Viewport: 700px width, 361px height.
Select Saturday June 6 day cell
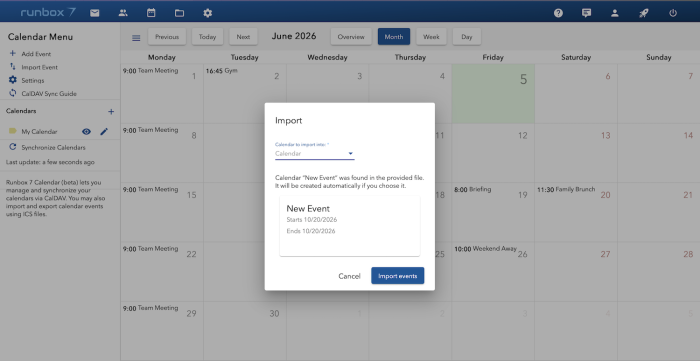pyautogui.click(x=576, y=93)
